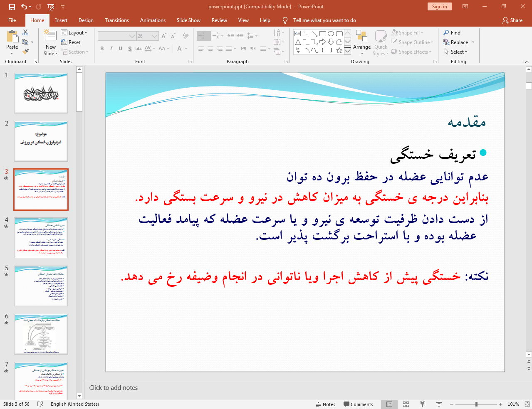Switch to the Animations ribbon tab

pyautogui.click(x=153, y=20)
